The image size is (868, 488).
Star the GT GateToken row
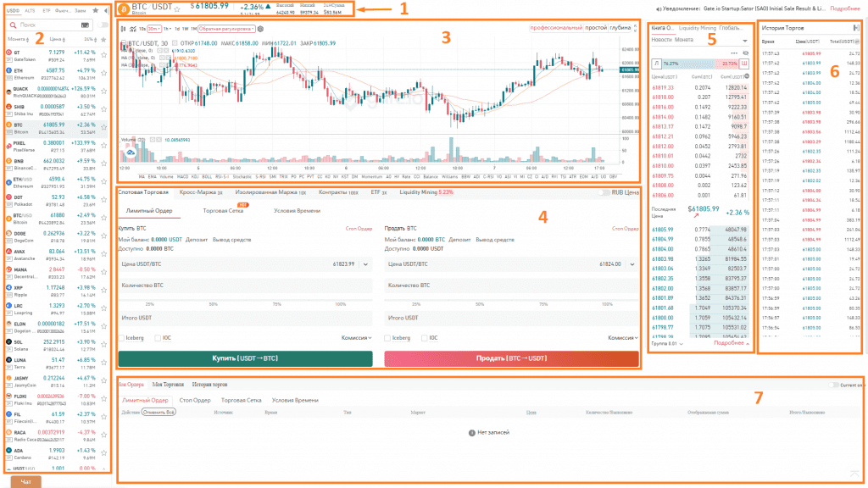click(x=103, y=55)
